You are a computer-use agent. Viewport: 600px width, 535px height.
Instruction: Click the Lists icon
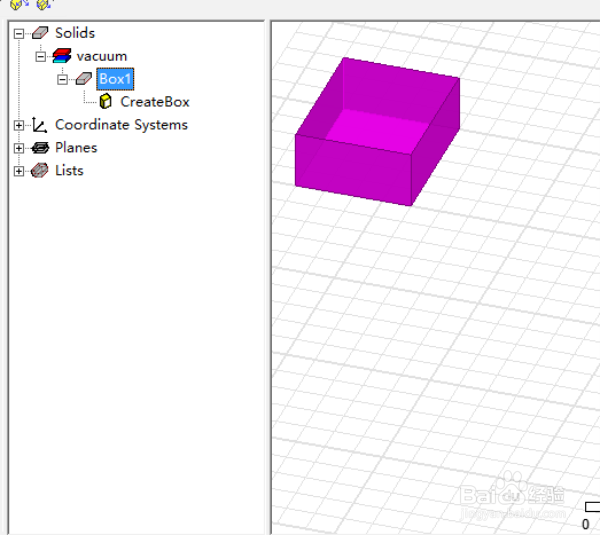[x=39, y=170]
